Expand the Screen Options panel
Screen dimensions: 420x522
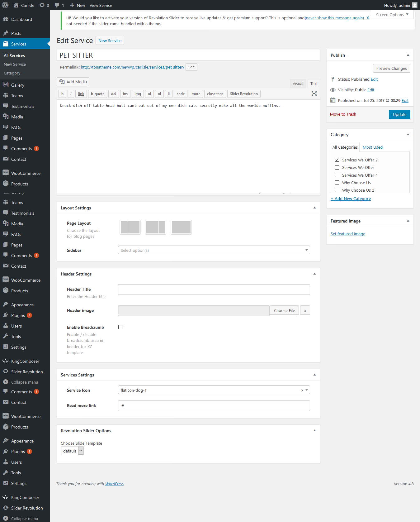tap(392, 15)
